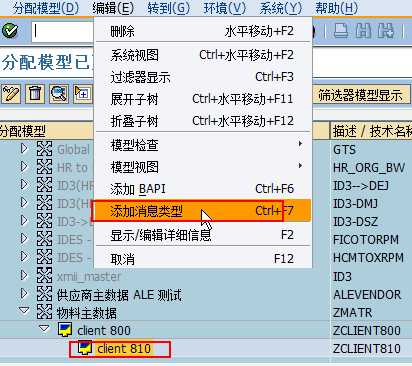The height and width of the screenshot is (366, 412).
Task: Click the ZCLIENT810 technical name cell
Action: click(x=367, y=349)
